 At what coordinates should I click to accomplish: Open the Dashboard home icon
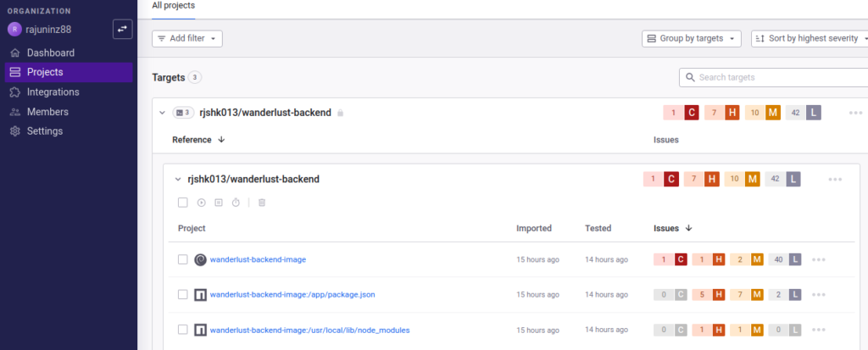[15, 53]
